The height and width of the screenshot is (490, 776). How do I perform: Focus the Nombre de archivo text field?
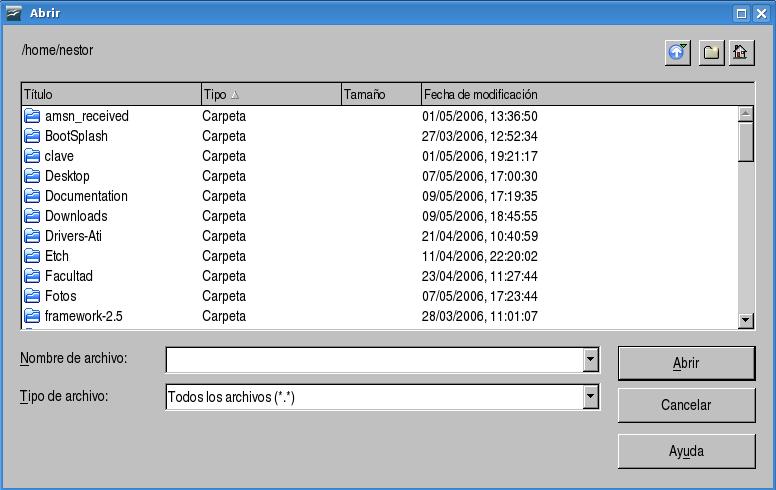[374, 360]
